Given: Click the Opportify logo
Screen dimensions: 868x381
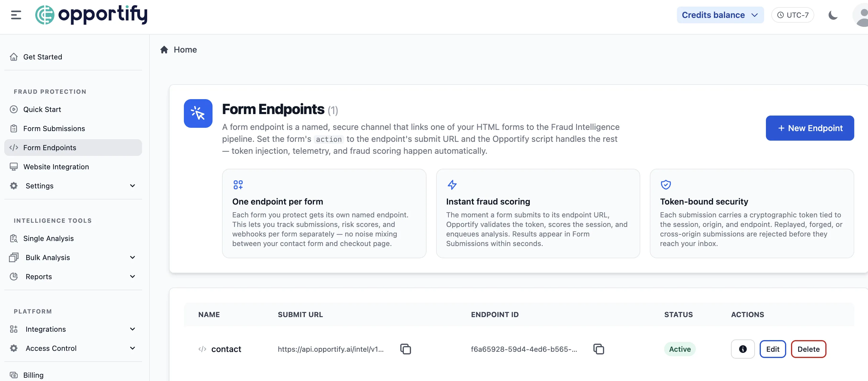Looking at the screenshot, I should (x=91, y=15).
